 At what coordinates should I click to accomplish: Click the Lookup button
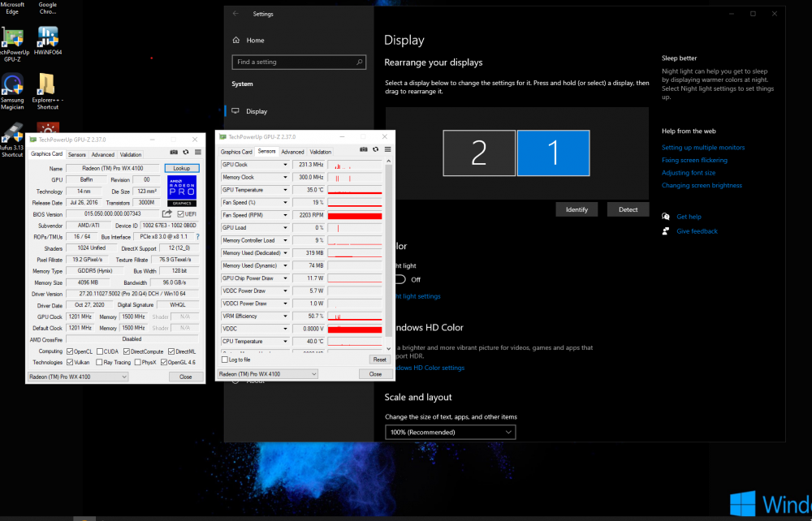(182, 168)
